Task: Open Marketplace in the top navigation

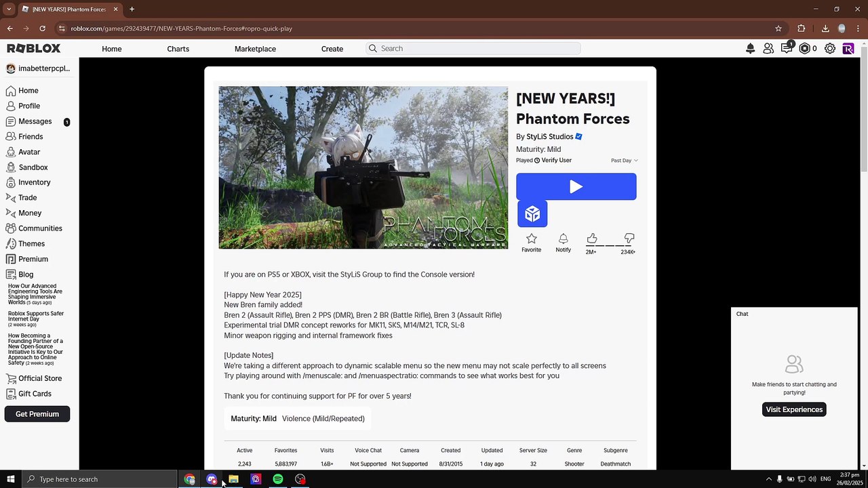Action: [255, 49]
